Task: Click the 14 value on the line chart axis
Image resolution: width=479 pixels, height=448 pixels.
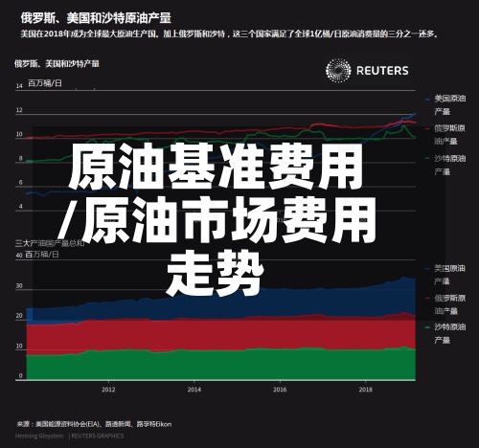Action: tap(19, 86)
